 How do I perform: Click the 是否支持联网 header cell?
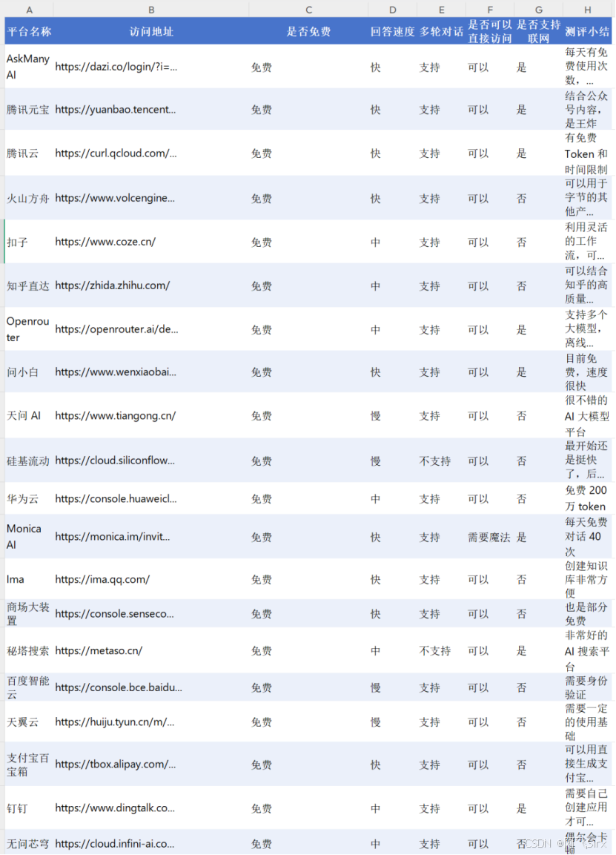point(539,31)
